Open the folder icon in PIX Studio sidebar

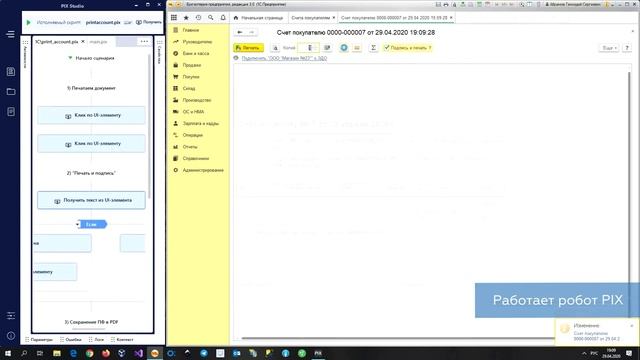point(11,91)
